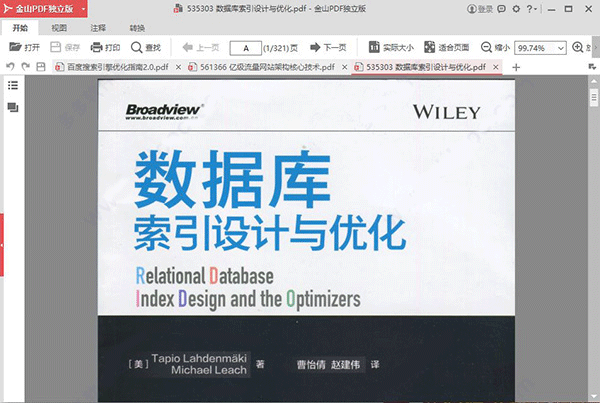
Task: Open the outline list panel icon
Action: 13,85
